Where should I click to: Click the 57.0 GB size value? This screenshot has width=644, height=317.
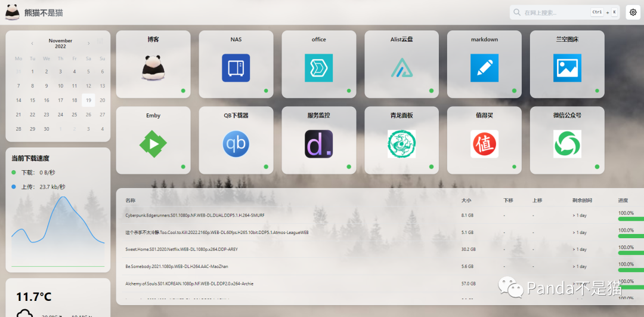[x=469, y=284]
